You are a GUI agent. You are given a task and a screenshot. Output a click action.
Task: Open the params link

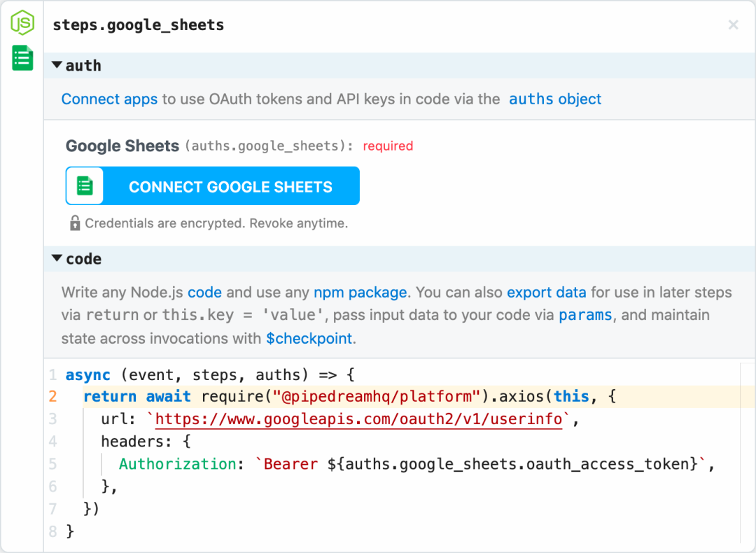coord(585,315)
